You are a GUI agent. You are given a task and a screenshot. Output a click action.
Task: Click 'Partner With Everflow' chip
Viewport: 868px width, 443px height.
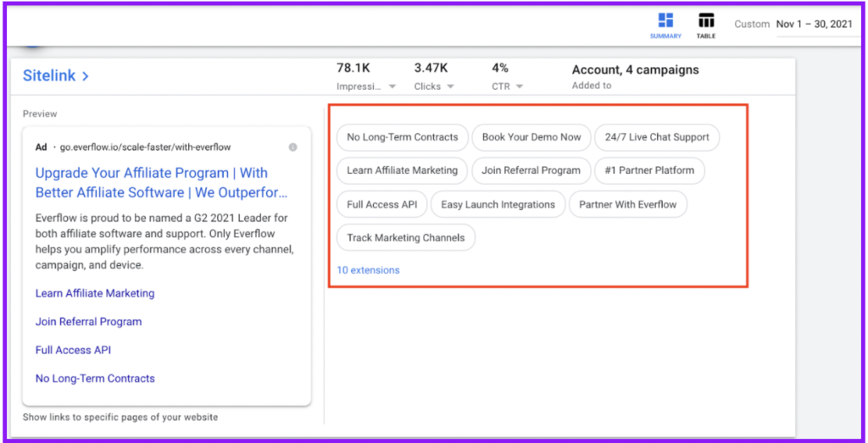point(627,204)
